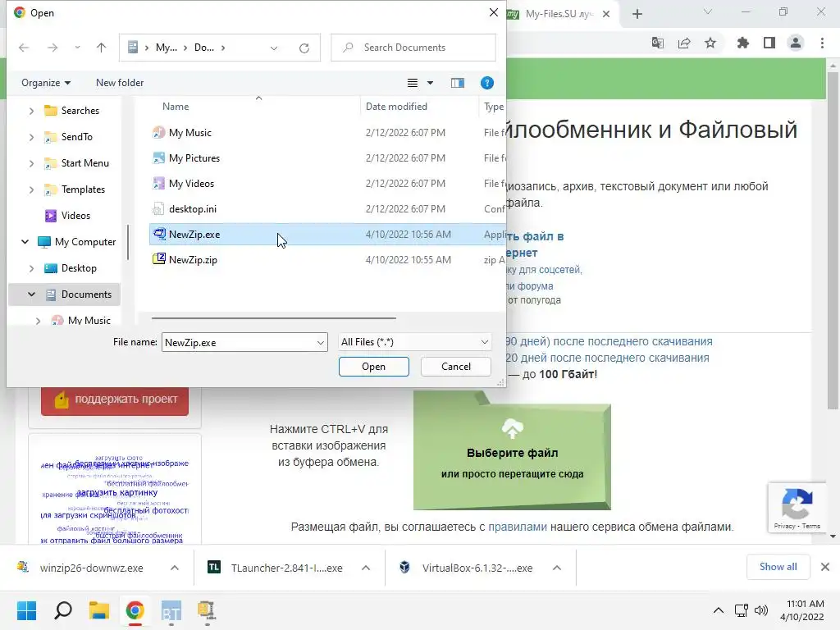Image resolution: width=840 pixels, height=630 pixels.
Task: Switch to My-Files.SU Chrome tab
Action: [557, 14]
